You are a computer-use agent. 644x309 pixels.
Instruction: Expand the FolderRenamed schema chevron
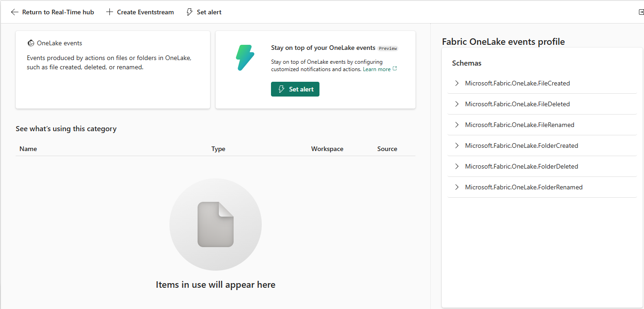457,187
